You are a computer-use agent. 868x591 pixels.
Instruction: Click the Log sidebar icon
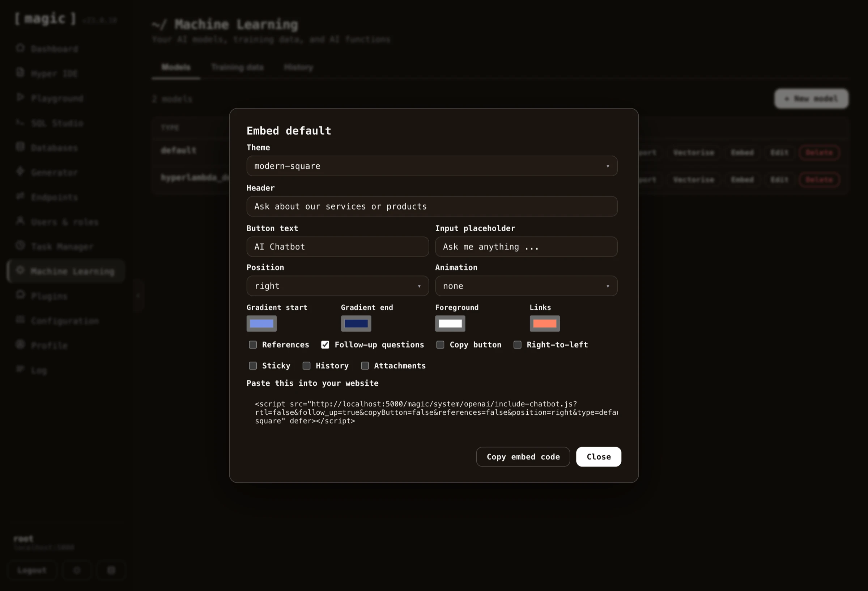(x=20, y=369)
